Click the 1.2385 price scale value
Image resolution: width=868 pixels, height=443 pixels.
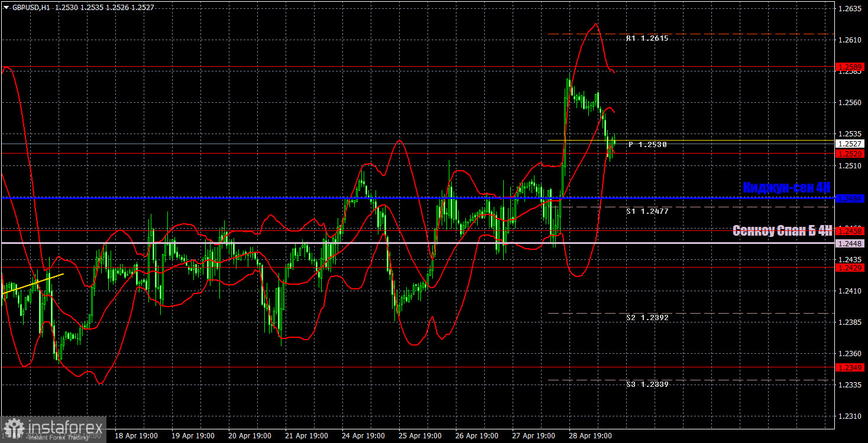[849, 323]
